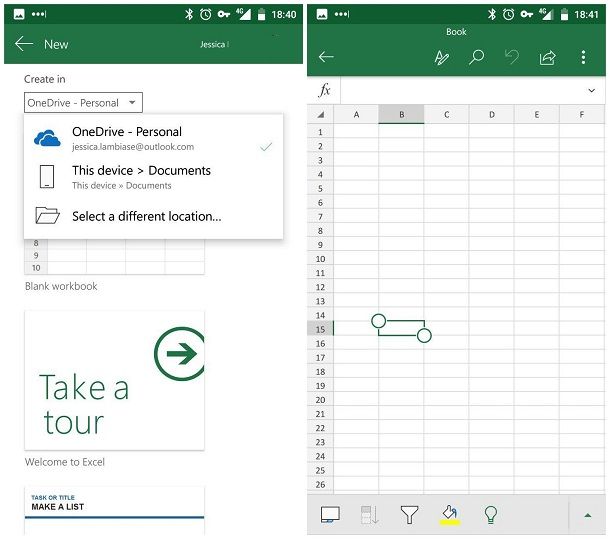Open Find with the magnifier icon
The image size is (610, 539).
(476, 57)
